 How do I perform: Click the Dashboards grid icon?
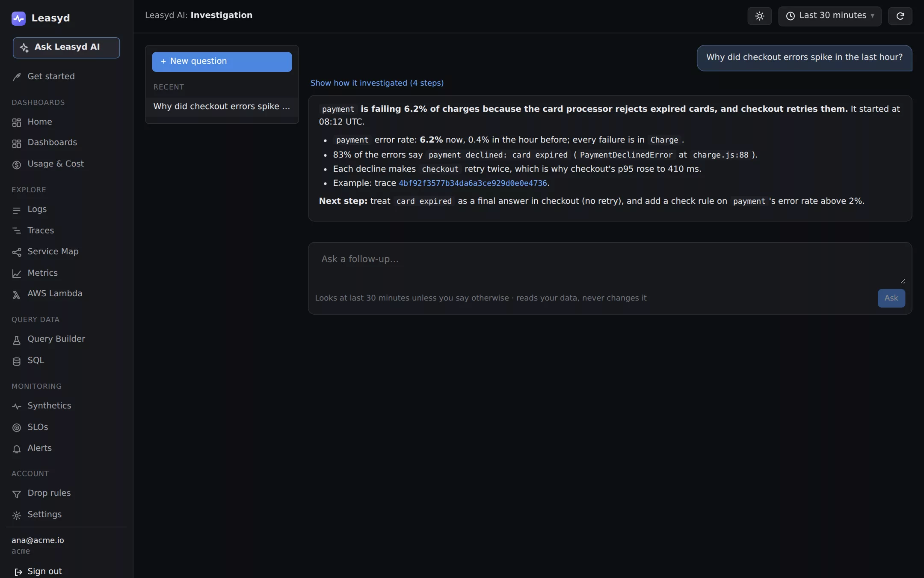click(17, 143)
